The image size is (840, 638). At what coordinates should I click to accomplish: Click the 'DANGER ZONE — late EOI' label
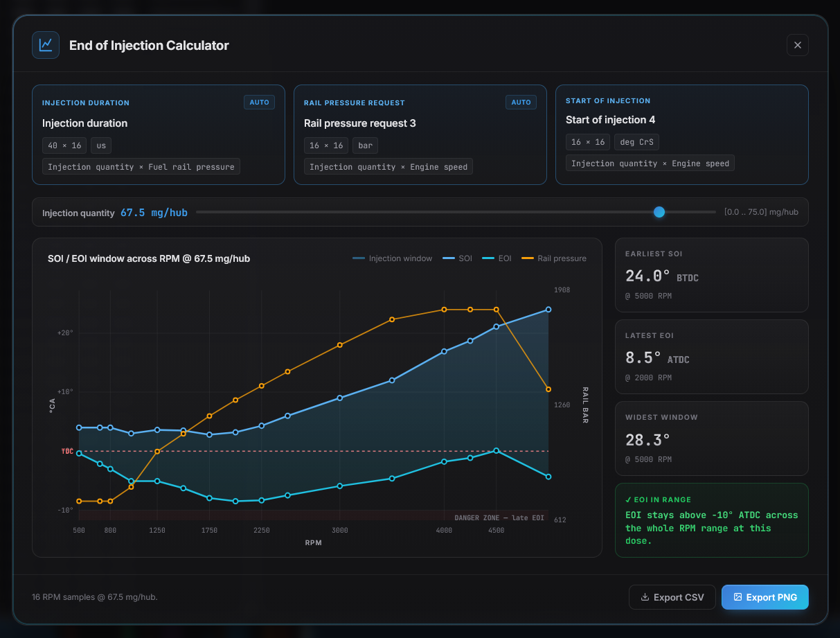[x=499, y=517]
